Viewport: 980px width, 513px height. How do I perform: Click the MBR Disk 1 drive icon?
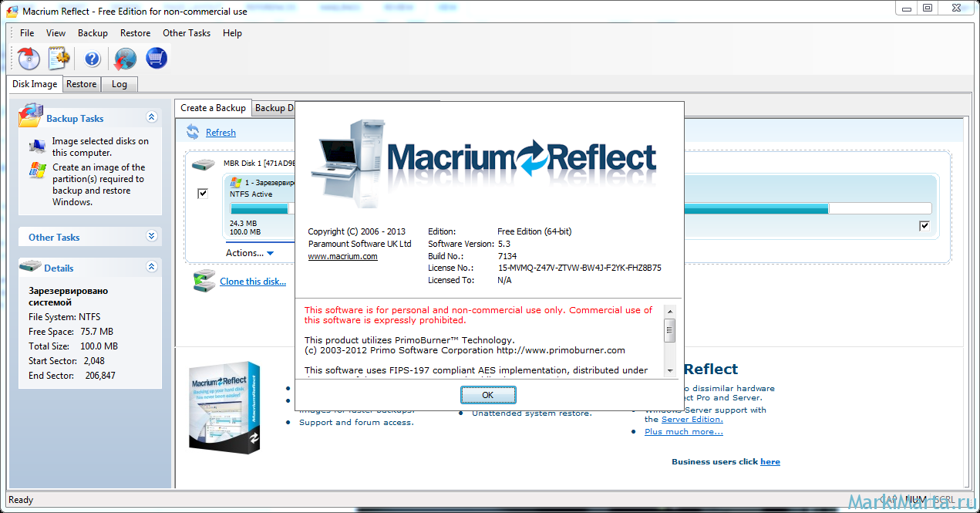tap(204, 164)
